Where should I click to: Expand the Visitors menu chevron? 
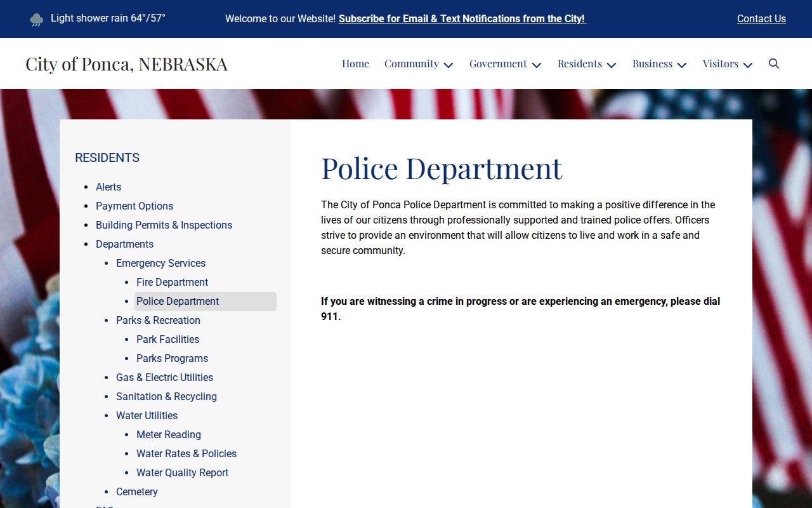pos(748,65)
